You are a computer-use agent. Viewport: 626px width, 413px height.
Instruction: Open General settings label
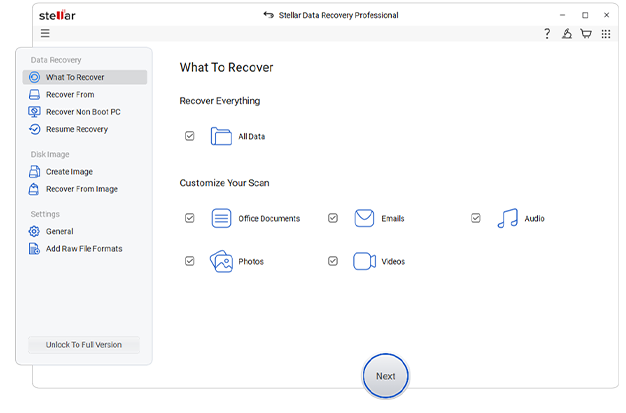click(x=59, y=231)
